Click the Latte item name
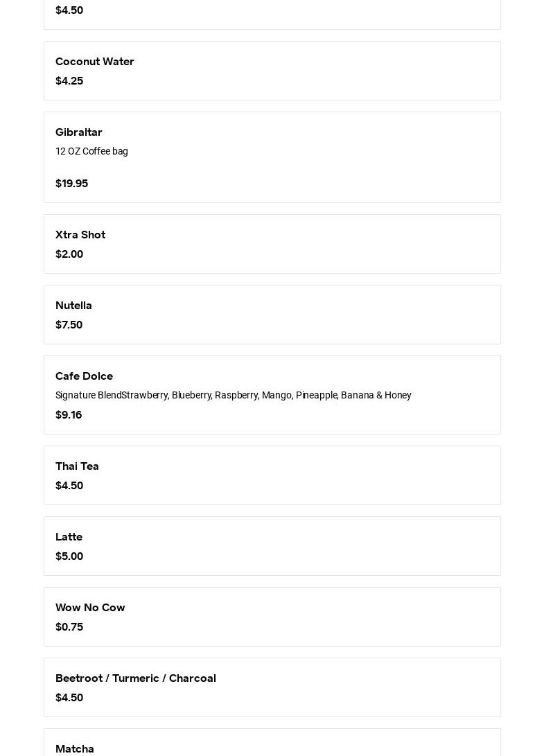544x756 pixels. pyautogui.click(x=69, y=537)
